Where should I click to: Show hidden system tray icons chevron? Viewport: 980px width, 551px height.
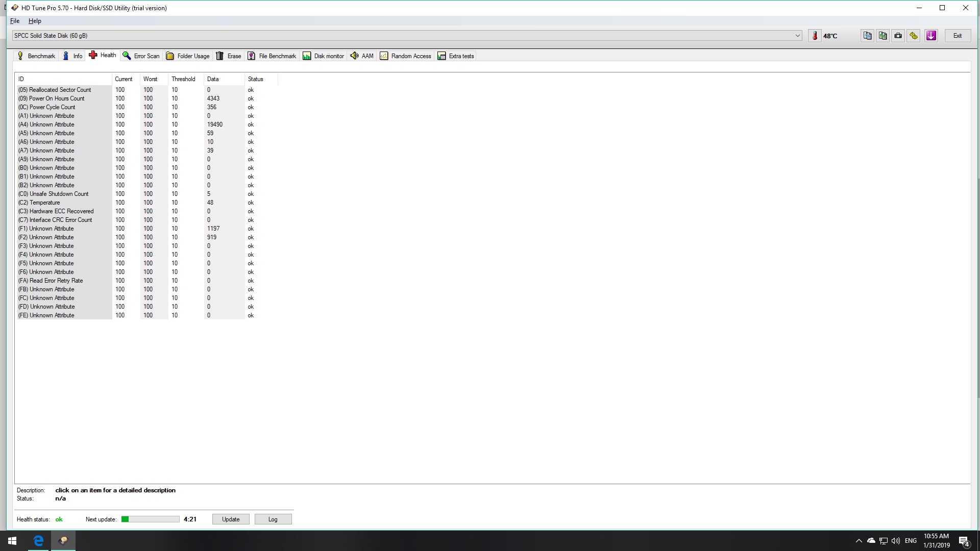859,541
